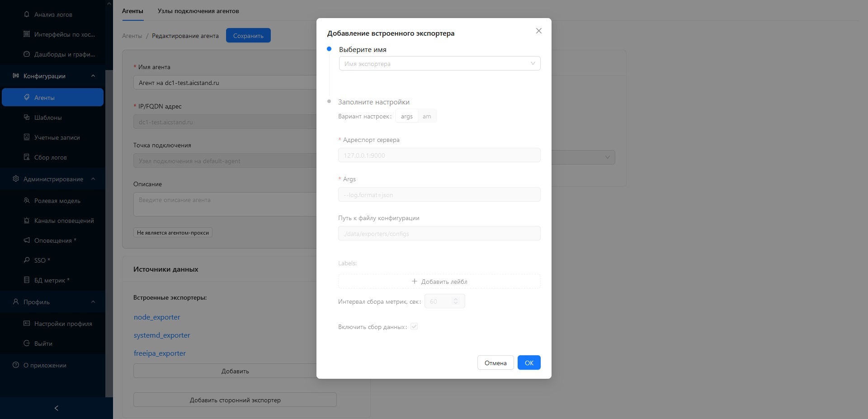Open the Учетные записи sidebar icon

pos(27,137)
